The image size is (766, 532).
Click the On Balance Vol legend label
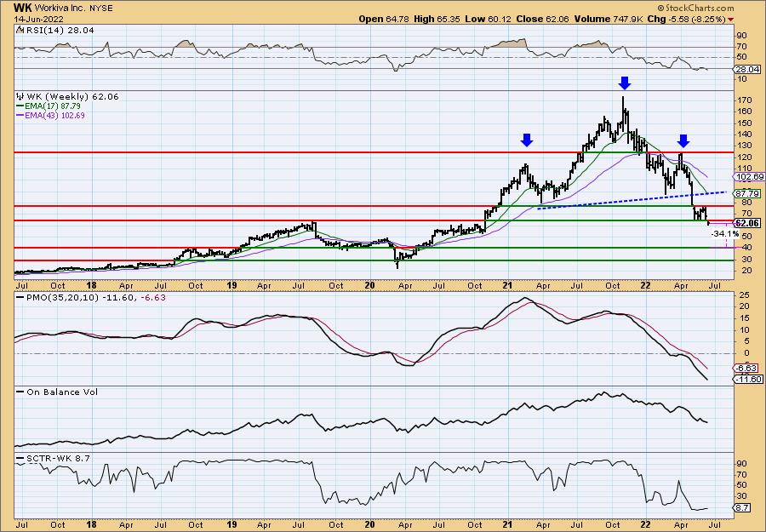61,392
